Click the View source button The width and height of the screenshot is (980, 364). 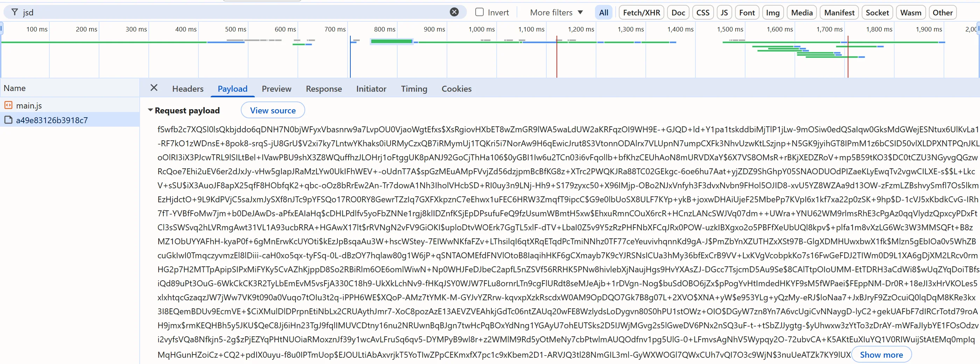point(273,110)
